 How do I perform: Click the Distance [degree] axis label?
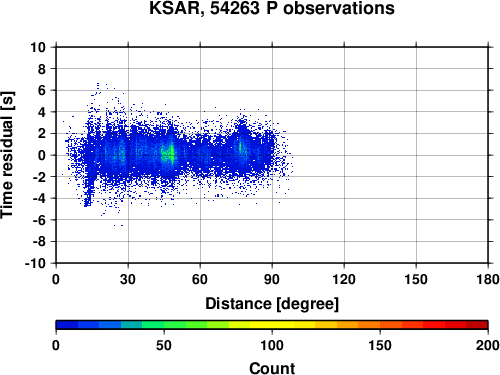pos(272,304)
